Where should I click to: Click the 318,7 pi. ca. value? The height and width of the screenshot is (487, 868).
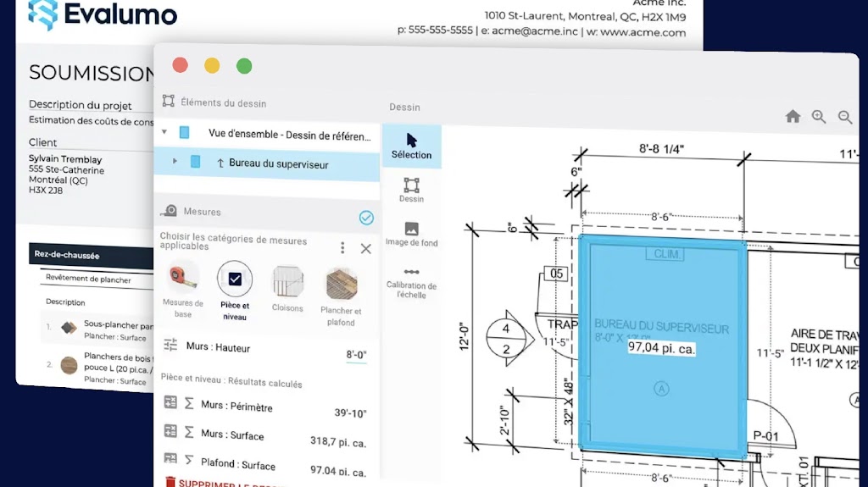click(x=337, y=442)
